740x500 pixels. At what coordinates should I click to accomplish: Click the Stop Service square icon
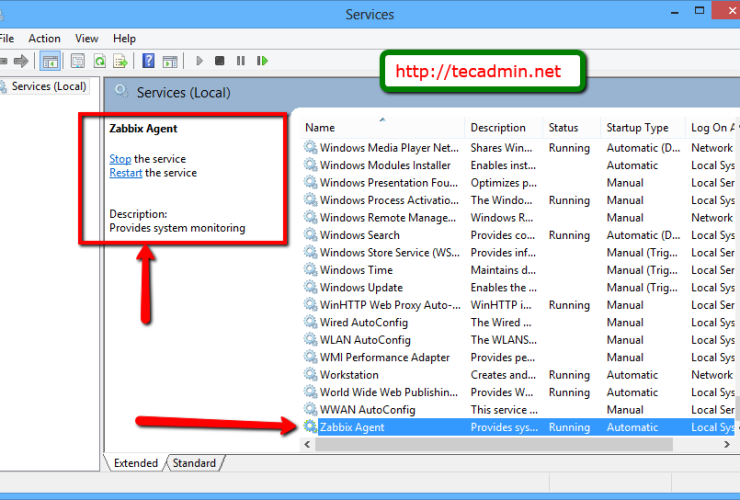coord(220,61)
